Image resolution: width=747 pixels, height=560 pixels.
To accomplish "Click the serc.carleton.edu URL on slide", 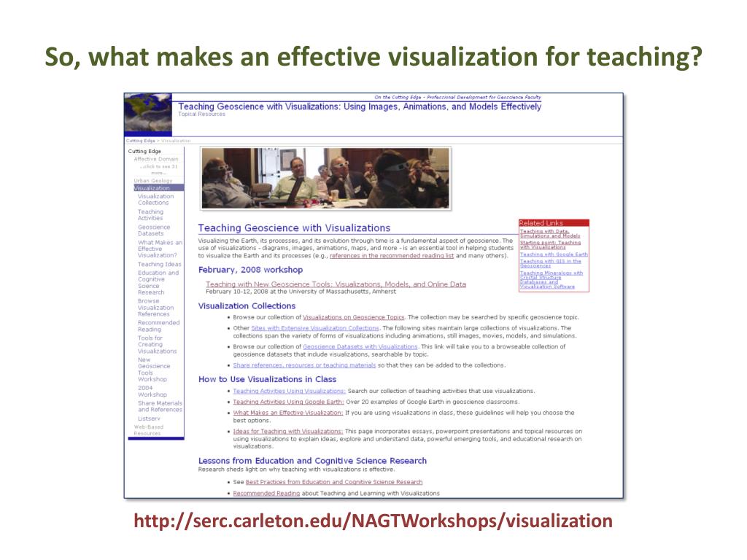I will [x=373, y=521].
